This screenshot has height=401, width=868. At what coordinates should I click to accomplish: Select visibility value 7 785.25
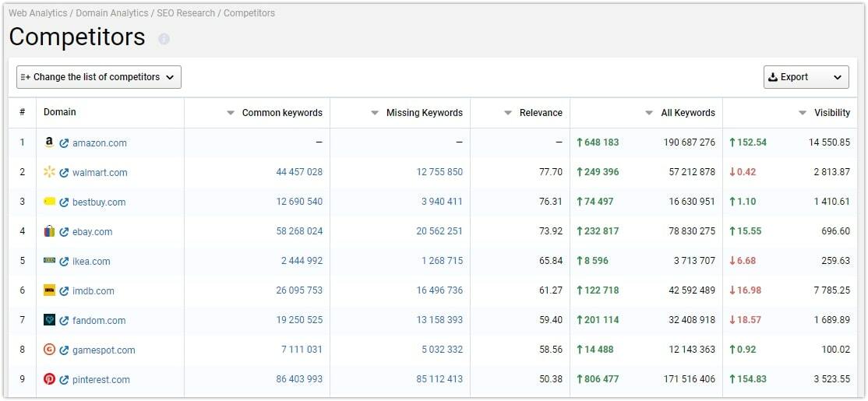point(832,290)
